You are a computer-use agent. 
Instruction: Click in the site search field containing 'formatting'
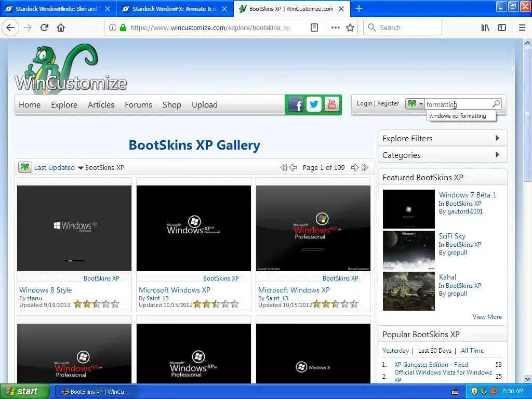pos(458,104)
